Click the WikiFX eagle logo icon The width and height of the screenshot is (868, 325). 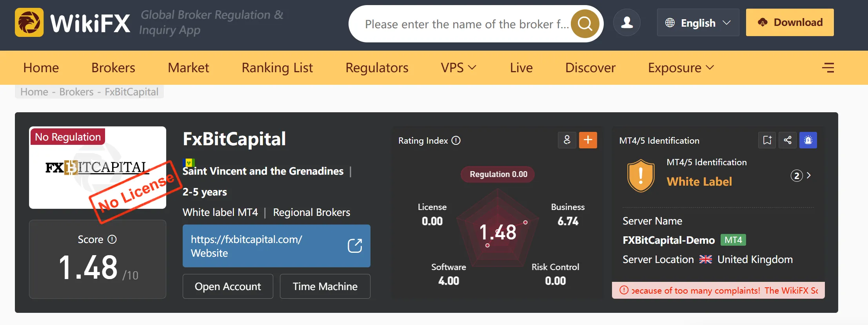pos(29,22)
